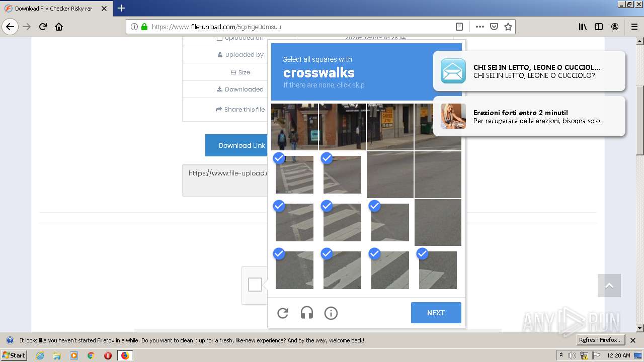The width and height of the screenshot is (644, 362).
Task: Click the green secure connection padlock
Action: [144, 27]
